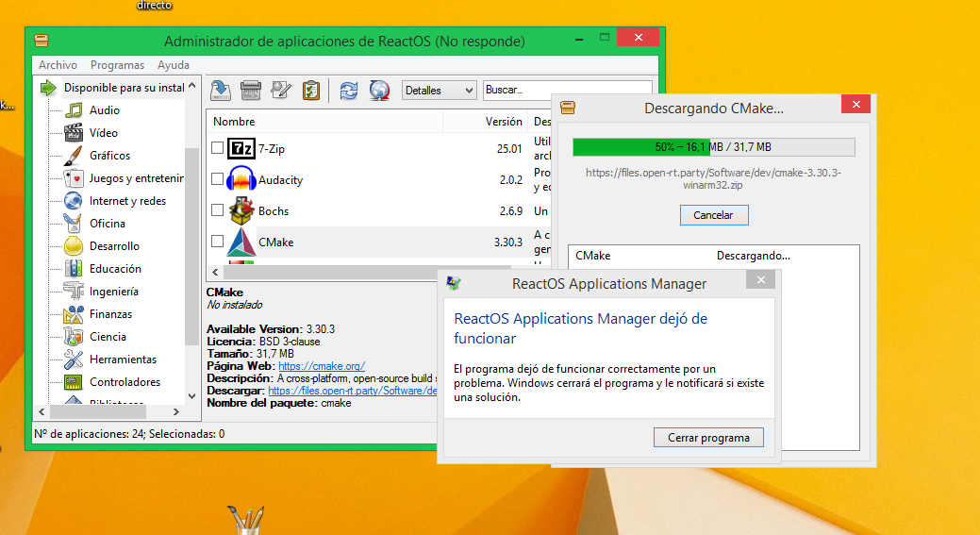This screenshot has width=980, height=535.
Task: Click the CMake download progress bar
Action: pos(713,147)
